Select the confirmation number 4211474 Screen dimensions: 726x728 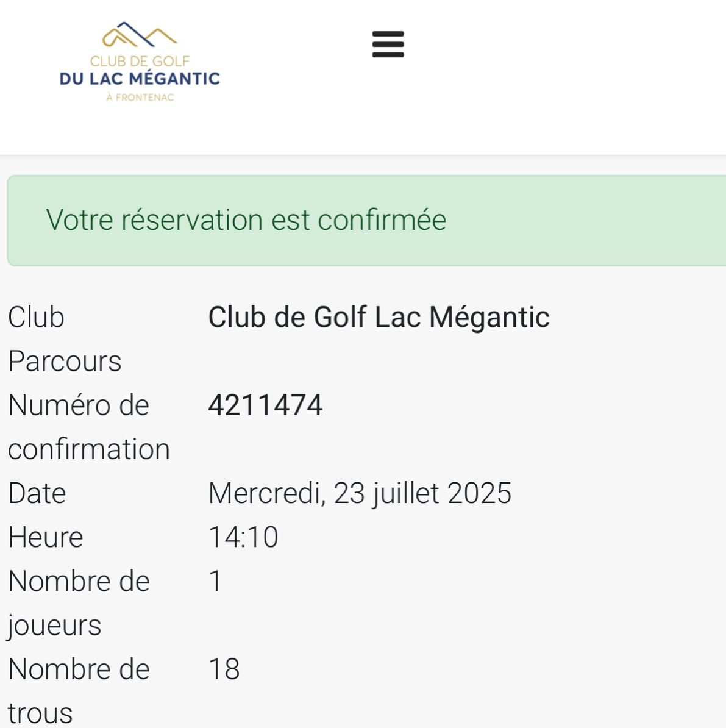(265, 405)
